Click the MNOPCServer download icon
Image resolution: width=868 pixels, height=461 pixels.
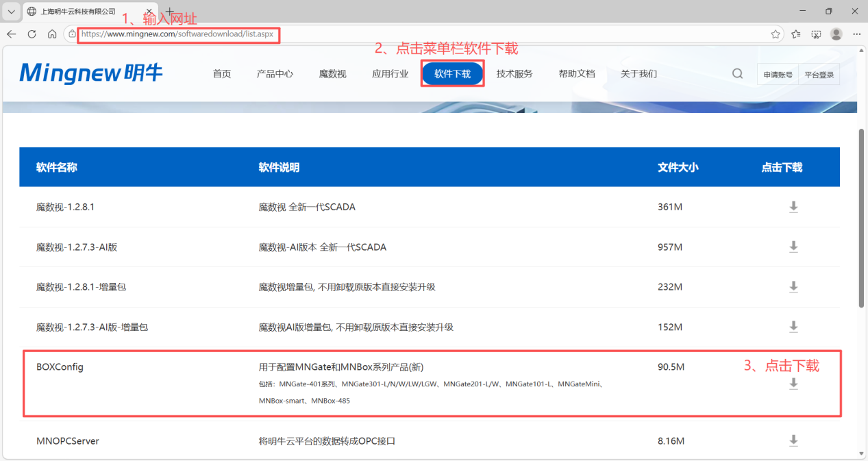(x=793, y=440)
